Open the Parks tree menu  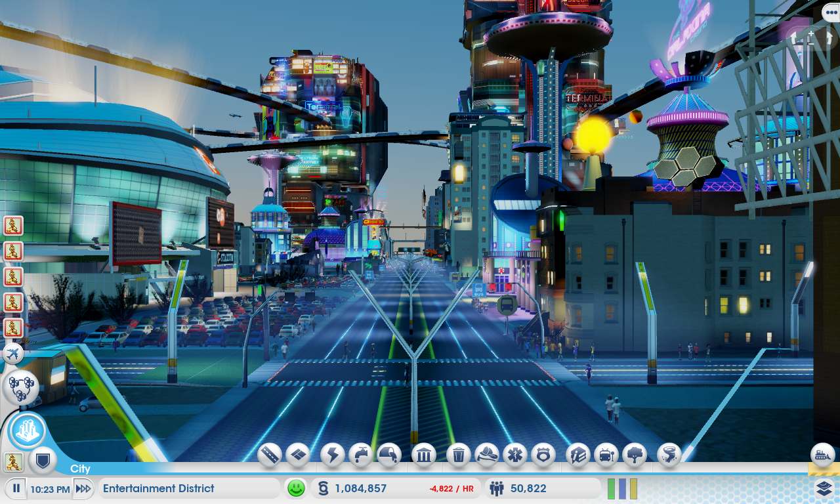pyautogui.click(x=635, y=455)
